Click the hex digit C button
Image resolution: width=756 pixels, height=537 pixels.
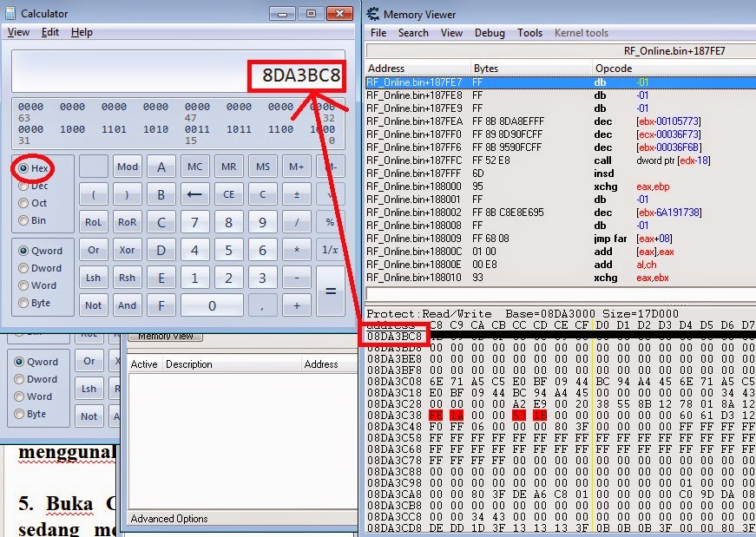[161, 222]
